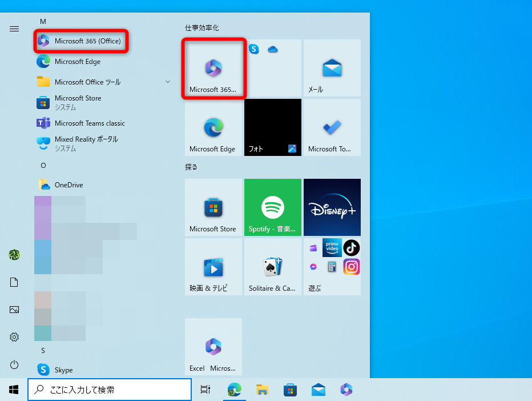The image size is (532, 401).
Task: Open Settings from the left rail
Action: [14, 337]
